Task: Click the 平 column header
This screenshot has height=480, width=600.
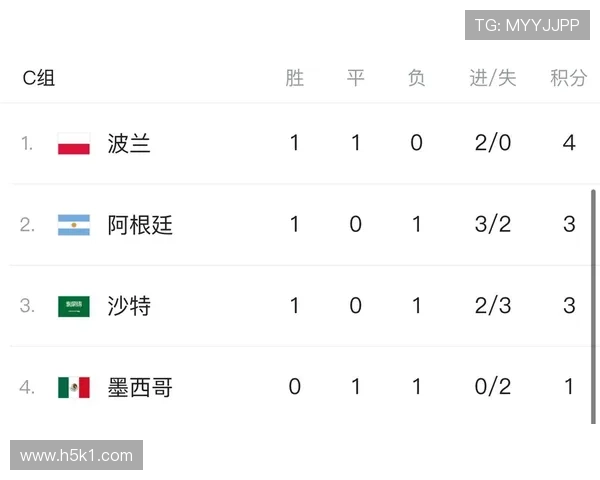Action: click(x=355, y=78)
